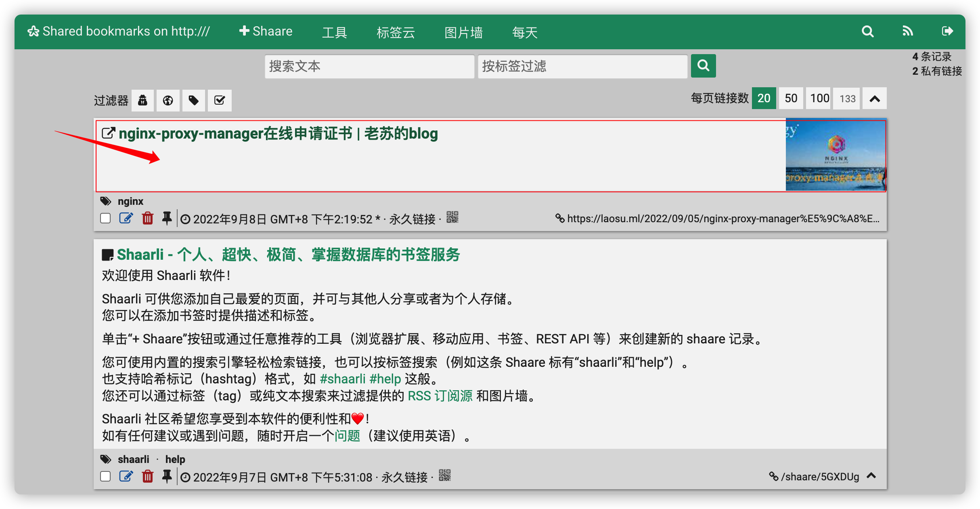Open the 问题 issue link
This screenshot has height=509, width=980.
[347, 436]
